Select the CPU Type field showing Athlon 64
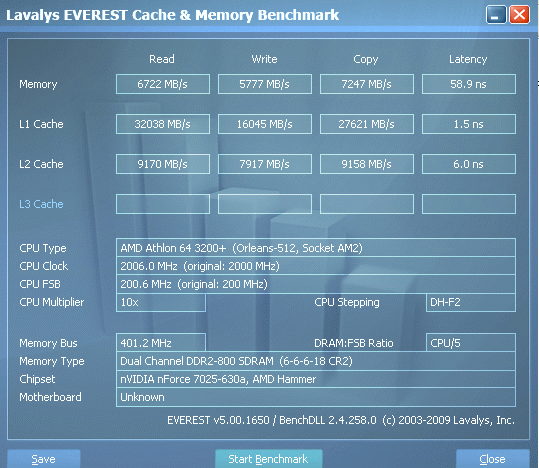The image size is (539, 468). [316, 248]
